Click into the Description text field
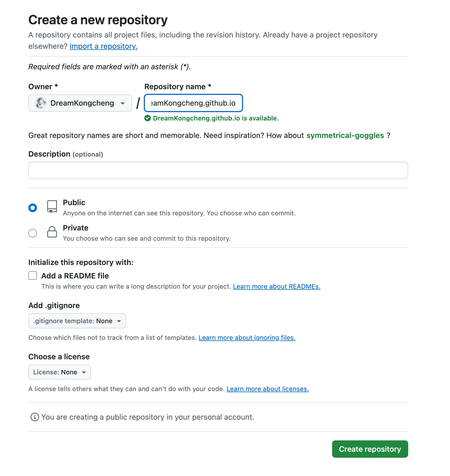This screenshot has width=450, height=476. tap(218, 170)
